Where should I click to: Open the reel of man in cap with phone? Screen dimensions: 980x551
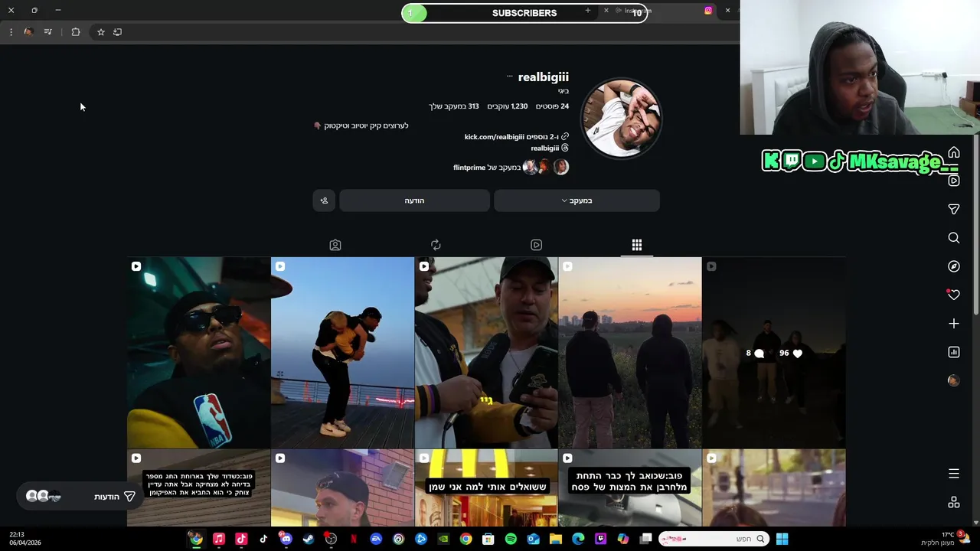[x=486, y=352]
